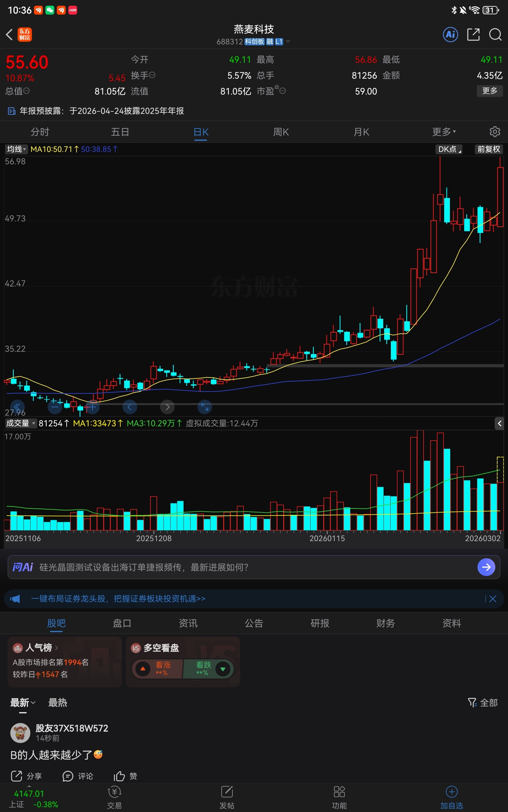This screenshot has width=508, height=812.
Task: Open 股吧 tab
Action: coord(56,623)
